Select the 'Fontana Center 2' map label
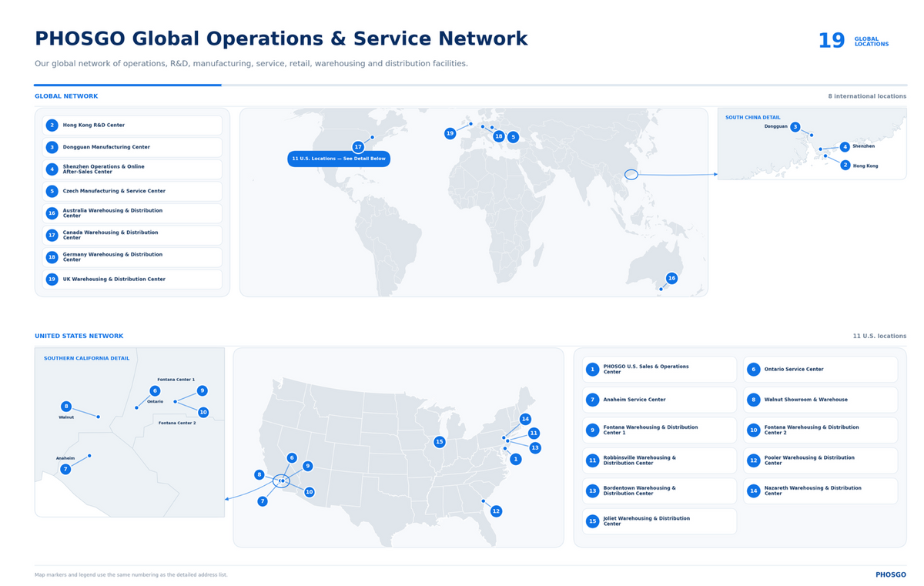The width and height of the screenshot is (924, 586). pyautogui.click(x=177, y=423)
